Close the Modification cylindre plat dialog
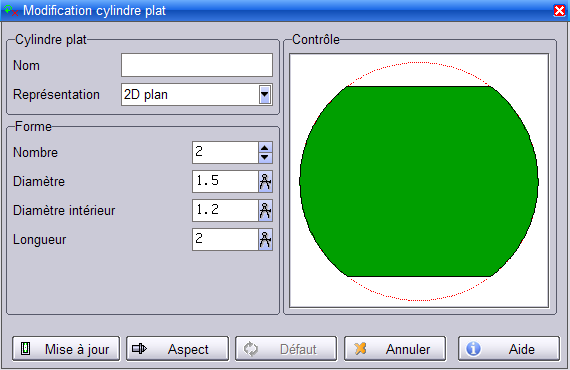 559,11
